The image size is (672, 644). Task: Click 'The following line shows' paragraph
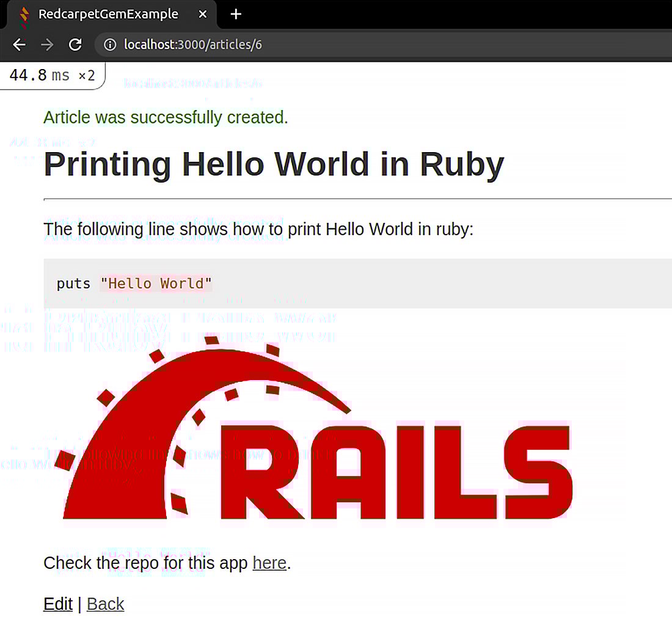click(258, 229)
